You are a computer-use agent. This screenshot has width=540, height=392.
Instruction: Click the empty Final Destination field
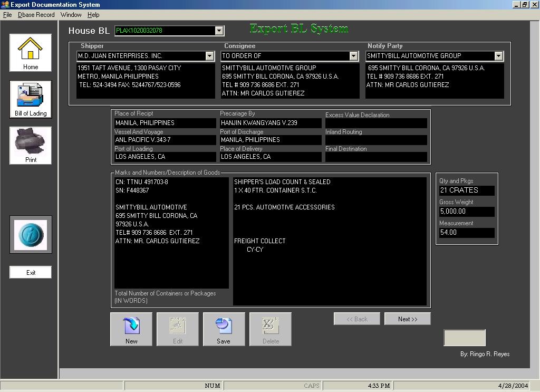[376, 157]
